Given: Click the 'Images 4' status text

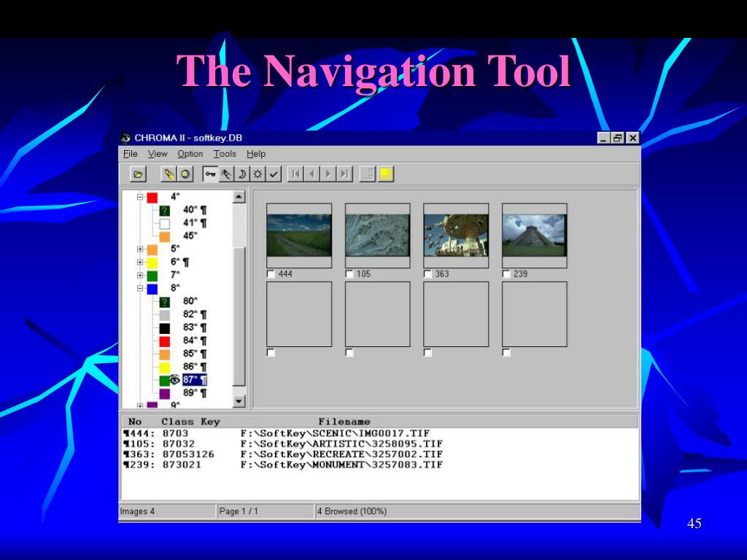Looking at the screenshot, I should tap(137, 511).
